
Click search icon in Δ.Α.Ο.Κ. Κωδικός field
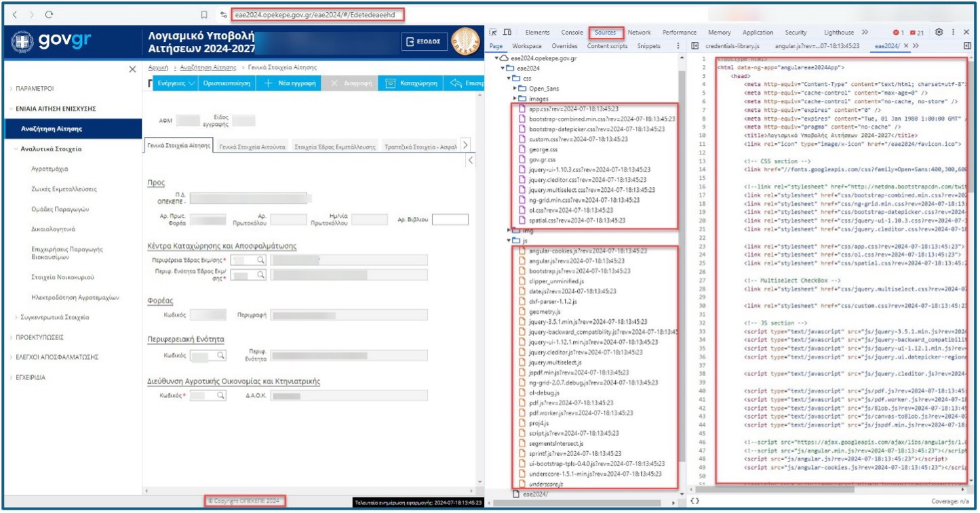click(220, 395)
